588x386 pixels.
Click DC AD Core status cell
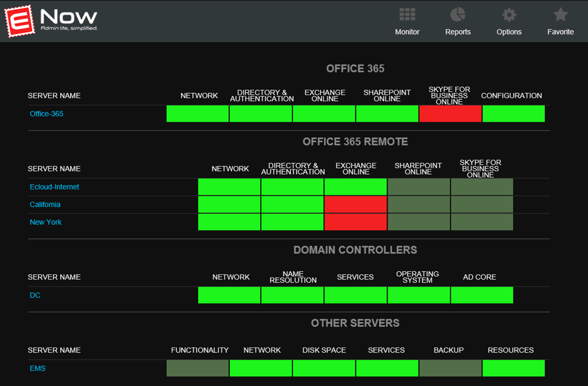point(482,295)
